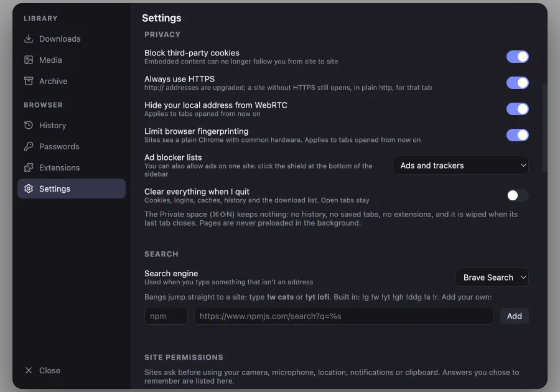Click the BROWSER sidebar heading
Image resolution: width=560 pixels, height=392 pixels.
click(x=43, y=105)
